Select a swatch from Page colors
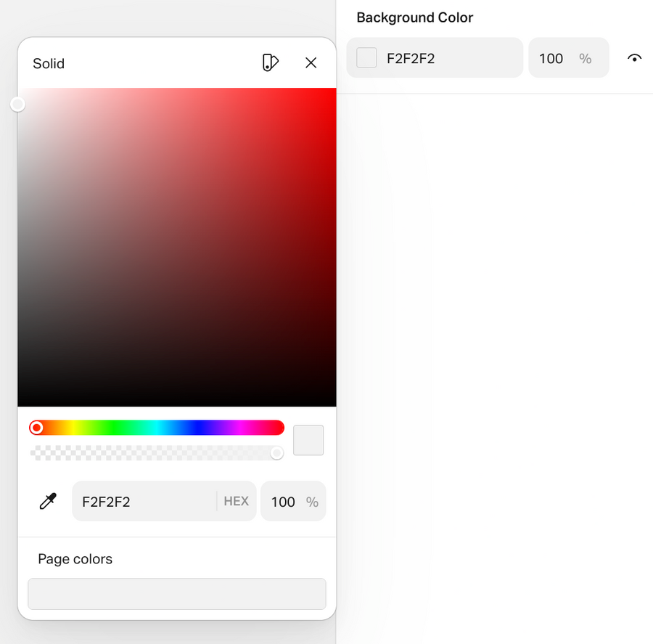Image resolution: width=653 pixels, height=644 pixels. point(176,593)
